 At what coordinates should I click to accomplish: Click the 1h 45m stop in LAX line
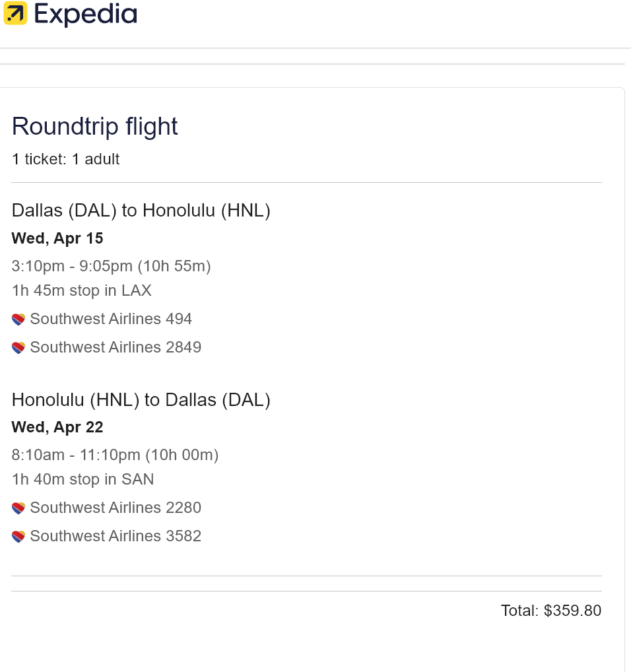pyautogui.click(x=82, y=290)
